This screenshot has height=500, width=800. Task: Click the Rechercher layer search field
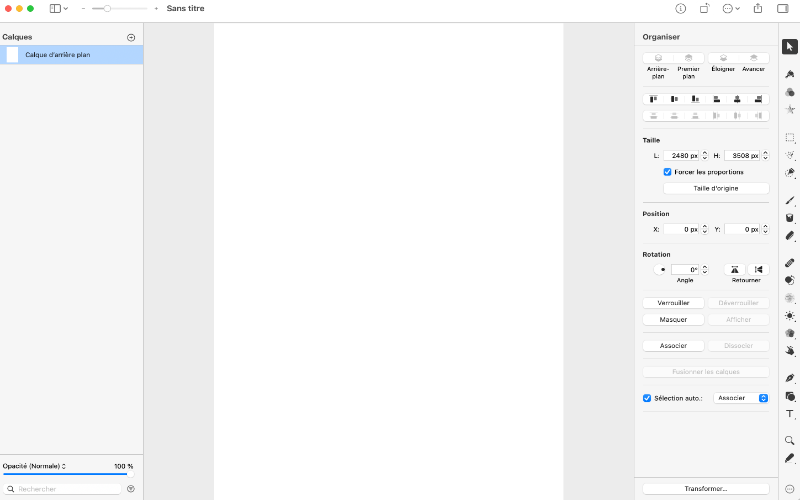(64, 489)
